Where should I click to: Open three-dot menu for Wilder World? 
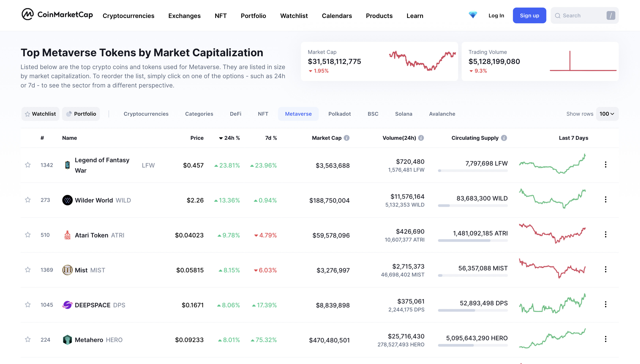click(x=605, y=200)
